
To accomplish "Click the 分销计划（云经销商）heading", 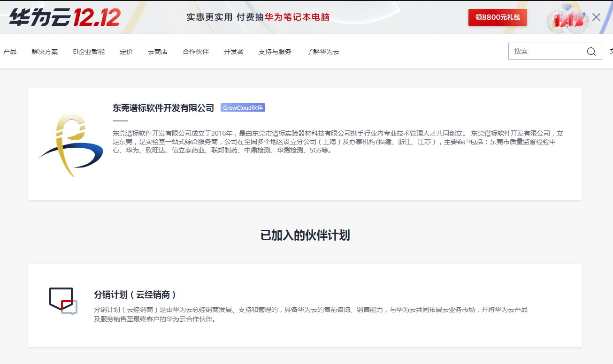I will click(135, 295).
